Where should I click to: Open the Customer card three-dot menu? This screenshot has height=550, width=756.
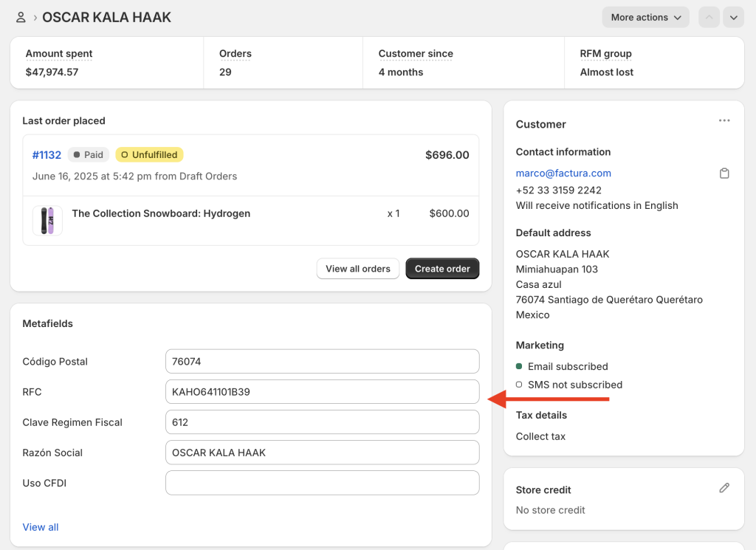724,120
